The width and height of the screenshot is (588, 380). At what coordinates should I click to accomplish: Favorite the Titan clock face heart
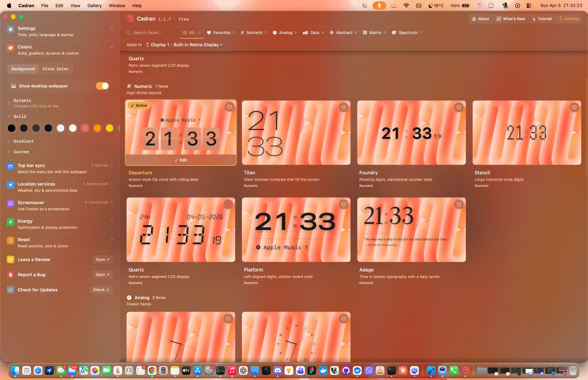[x=344, y=107]
